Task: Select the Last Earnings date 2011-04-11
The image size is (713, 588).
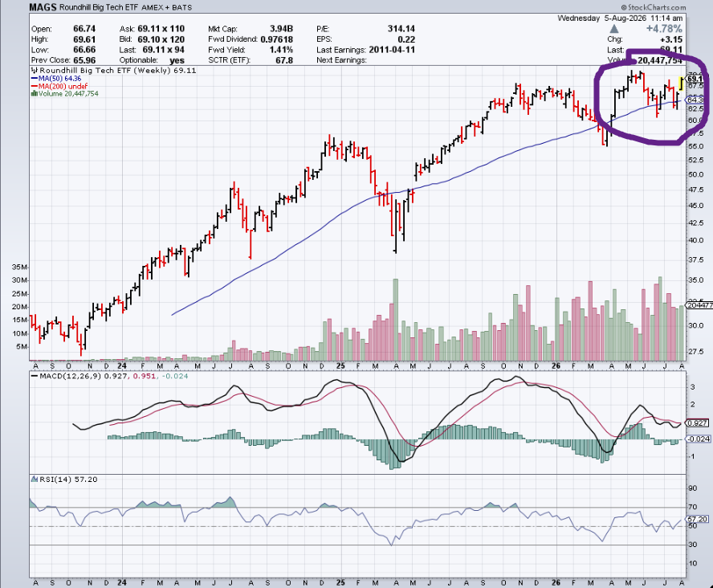Action: [x=392, y=50]
